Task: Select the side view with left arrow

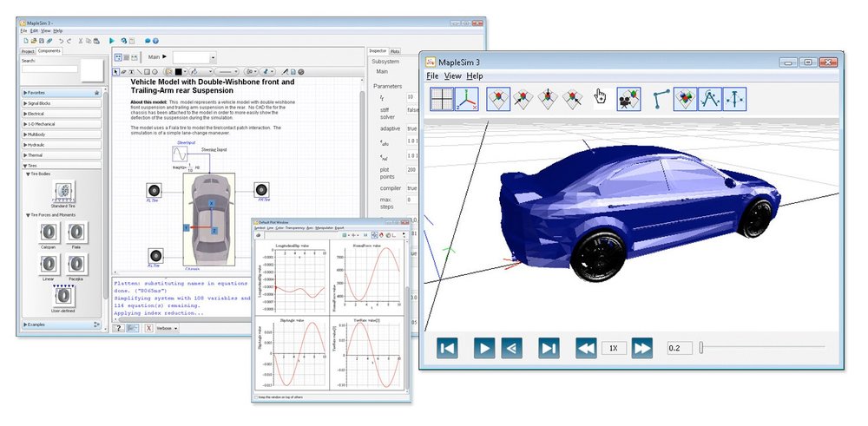Action: pos(523,99)
